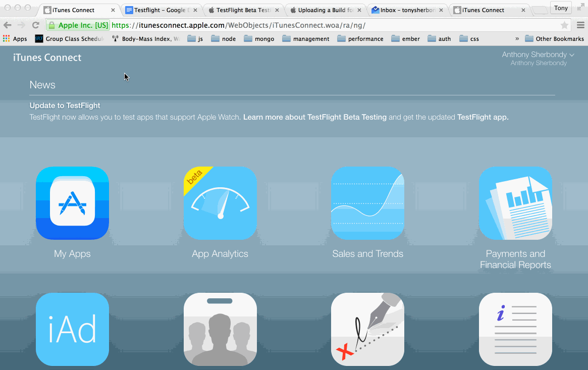
Task: Close the Inbox tonysherbondy tab
Action: click(x=441, y=10)
